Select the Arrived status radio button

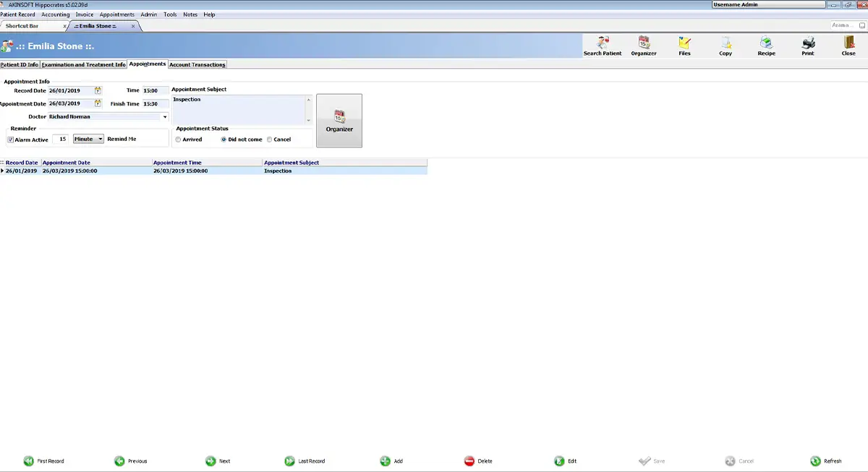(x=179, y=140)
